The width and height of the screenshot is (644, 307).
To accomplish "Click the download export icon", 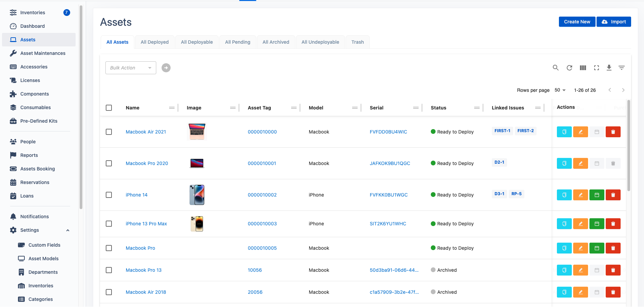I will (x=609, y=68).
